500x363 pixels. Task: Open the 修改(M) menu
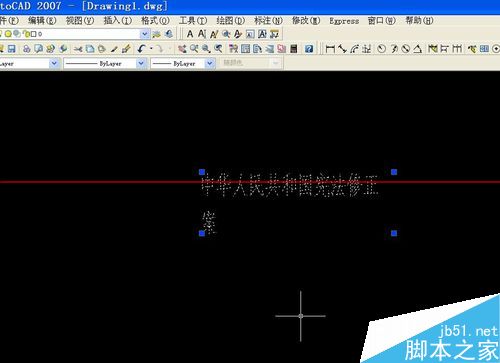pyautogui.click(x=306, y=21)
